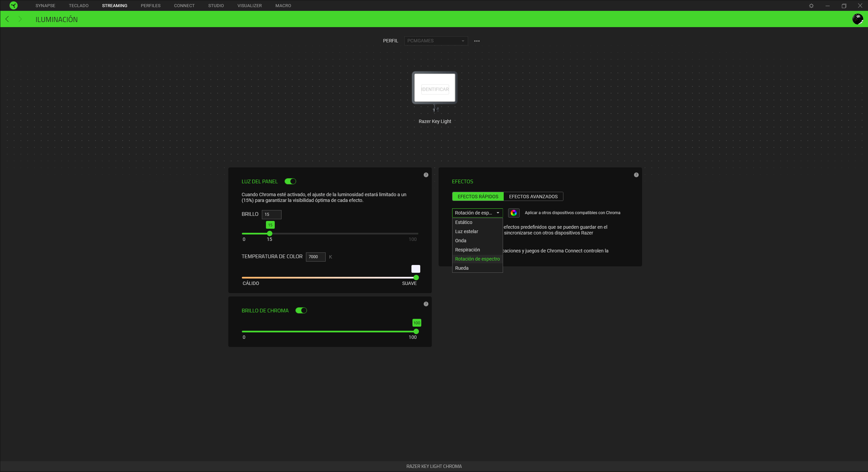Screen dimensions: 868x472
Task: Click Aplicar a otros dispositivos compatibles con Chroma
Action: tap(573, 213)
